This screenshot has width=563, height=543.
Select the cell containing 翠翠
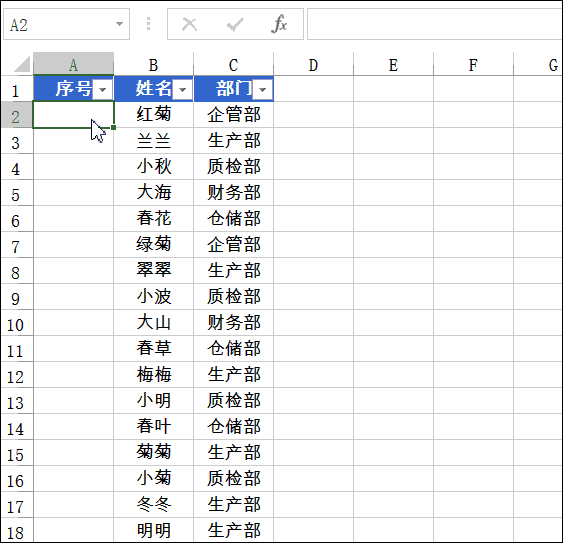(154, 271)
